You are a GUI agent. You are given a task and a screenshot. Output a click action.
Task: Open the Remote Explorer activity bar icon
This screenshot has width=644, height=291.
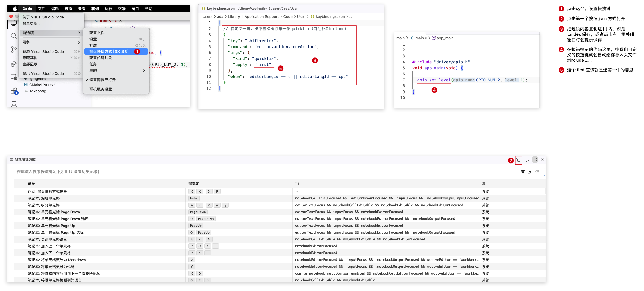coord(14,77)
